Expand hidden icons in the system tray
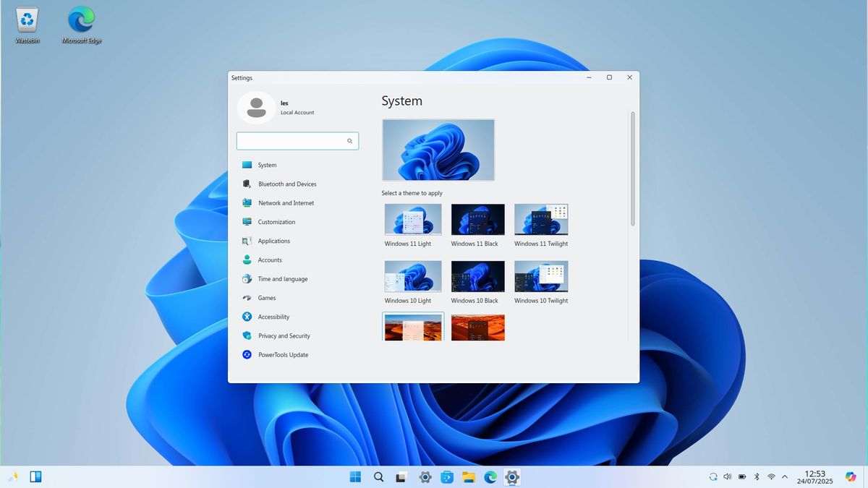 point(785,476)
